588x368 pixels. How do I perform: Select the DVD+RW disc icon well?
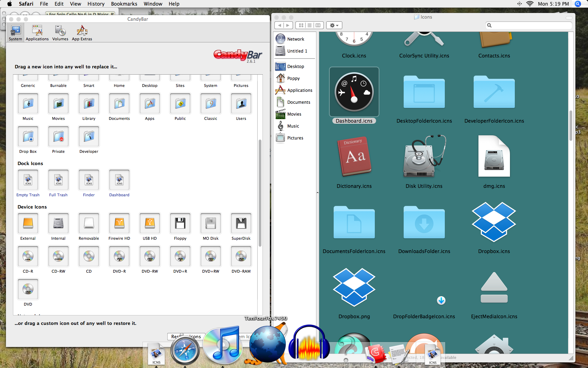click(211, 257)
